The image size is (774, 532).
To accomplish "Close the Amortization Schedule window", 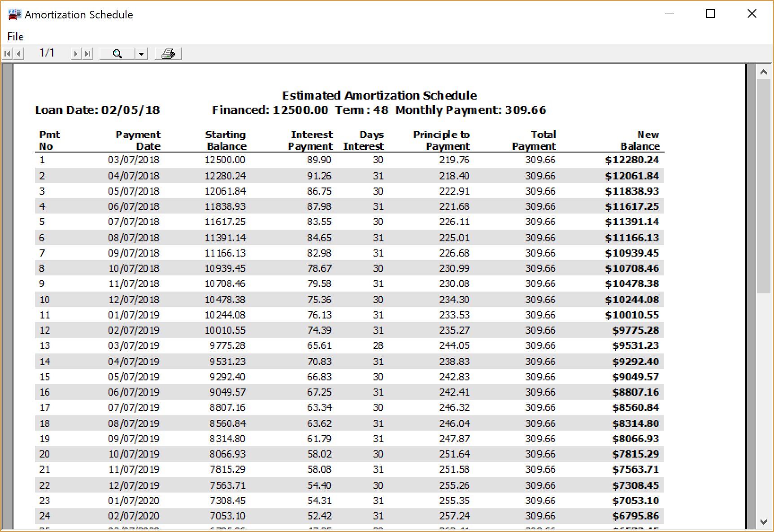I will (x=752, y=14).
